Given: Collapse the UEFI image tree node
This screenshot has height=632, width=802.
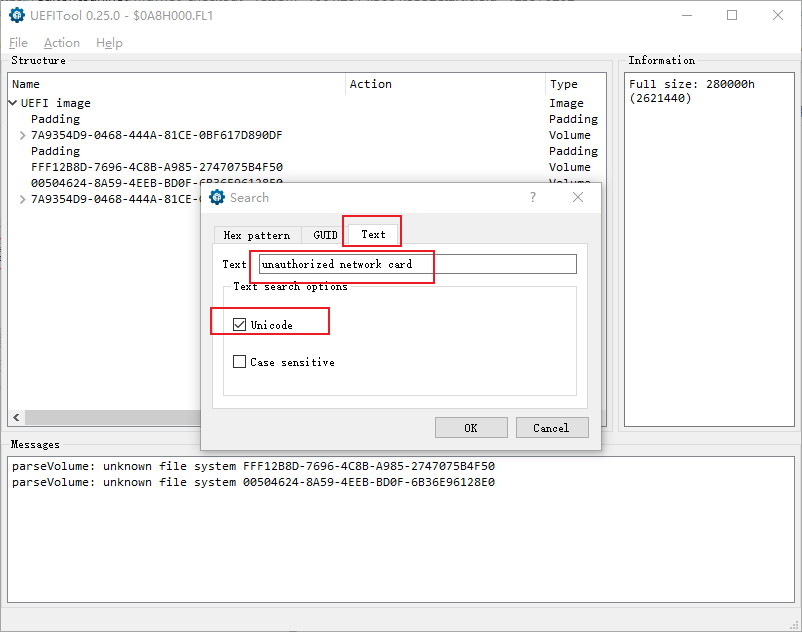Looking at the screenshot, I should (x=13, y=103).
